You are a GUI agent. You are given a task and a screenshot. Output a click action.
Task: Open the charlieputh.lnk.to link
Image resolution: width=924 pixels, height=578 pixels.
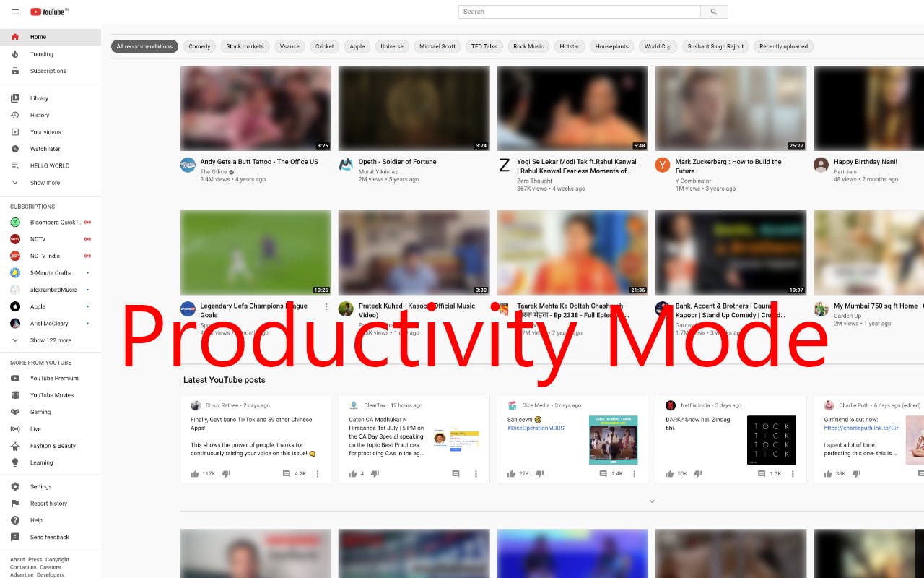pos(860,428)
